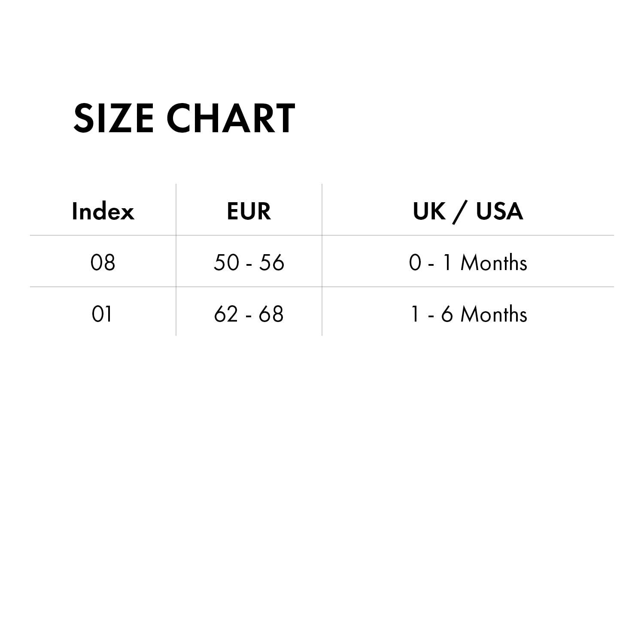Select the EUR column header
Screen dimensions: 644x644
(249, 211)
